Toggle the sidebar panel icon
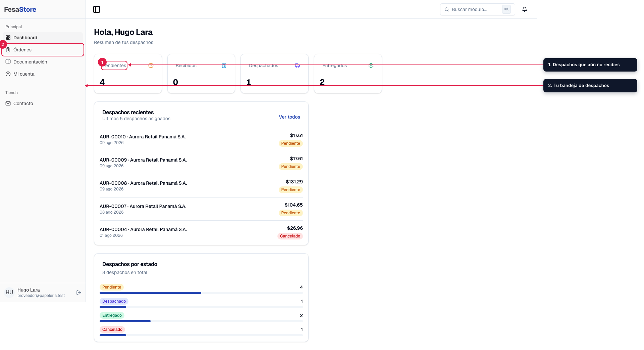The height and width of the screenshot is (350, 644). point(97,9)
